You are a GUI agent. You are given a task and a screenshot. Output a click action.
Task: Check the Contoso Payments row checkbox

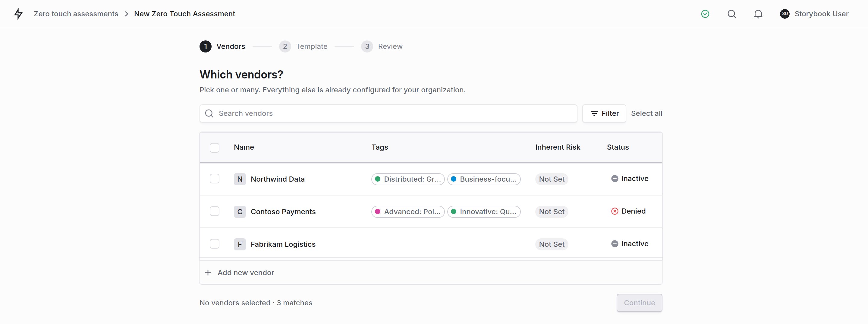point(214,211)
